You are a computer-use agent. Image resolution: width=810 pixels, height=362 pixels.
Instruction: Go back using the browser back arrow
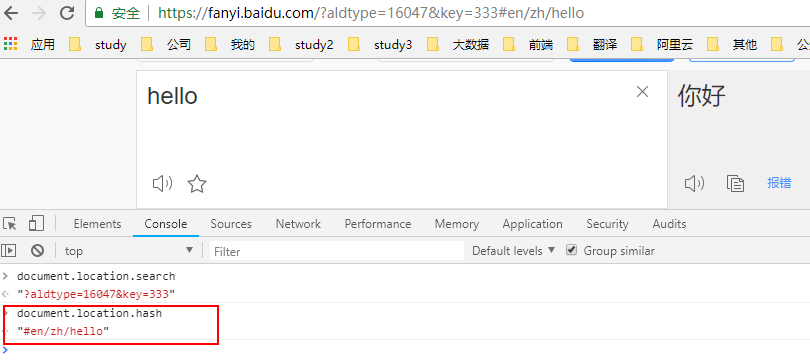pyautogui.click(x=10, y=13)
